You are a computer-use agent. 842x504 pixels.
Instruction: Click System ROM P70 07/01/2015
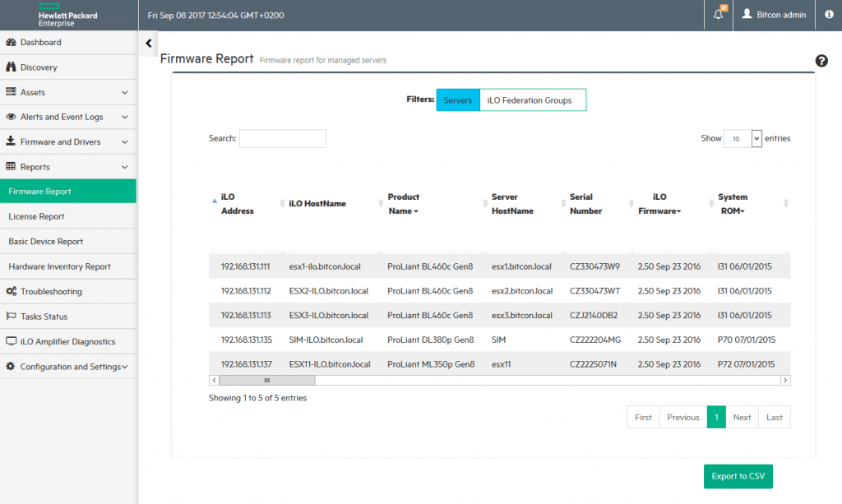[x=747, y=340]
